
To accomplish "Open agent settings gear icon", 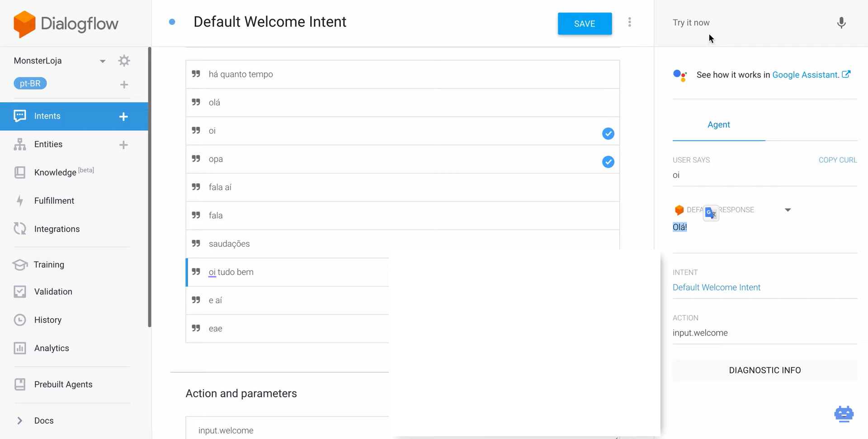I will click(124, 61).
